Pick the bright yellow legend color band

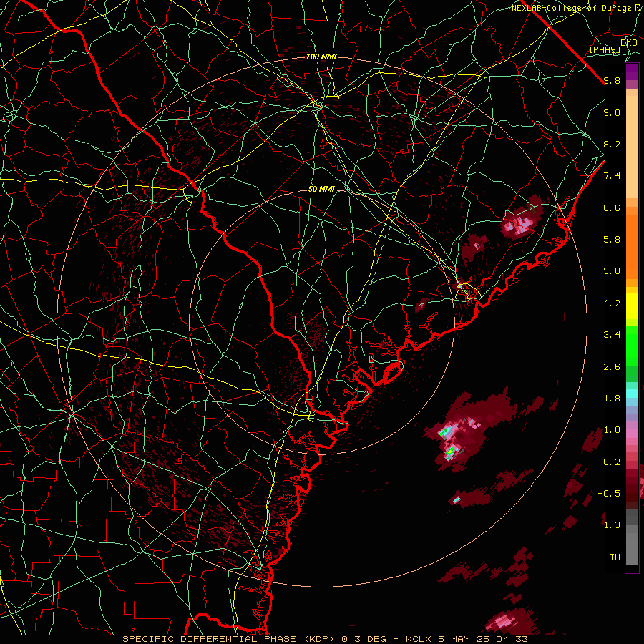632,306
